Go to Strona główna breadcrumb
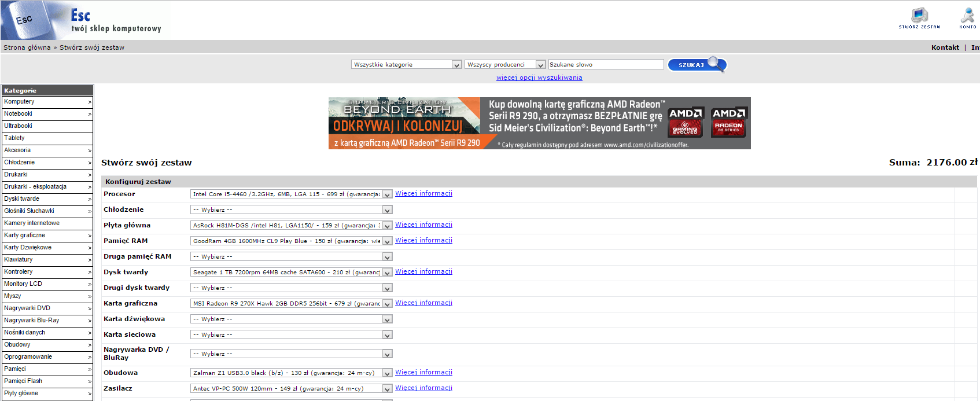The image size is (980, 401). [x=27, y=47]
